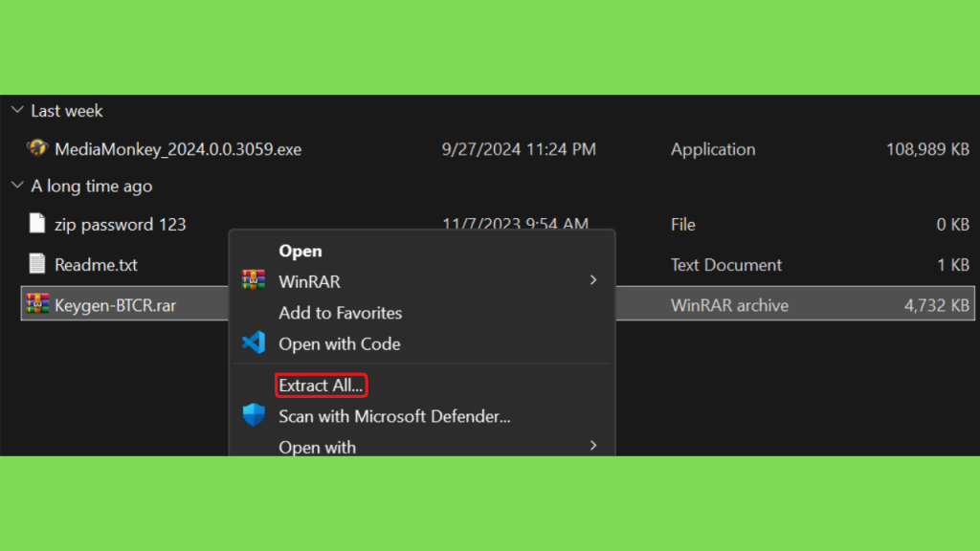Click the Keygen-BTCR.rar WinRAR archive icon
The width and height of the screenshot is (980, 551).
[x=37, y=304]
